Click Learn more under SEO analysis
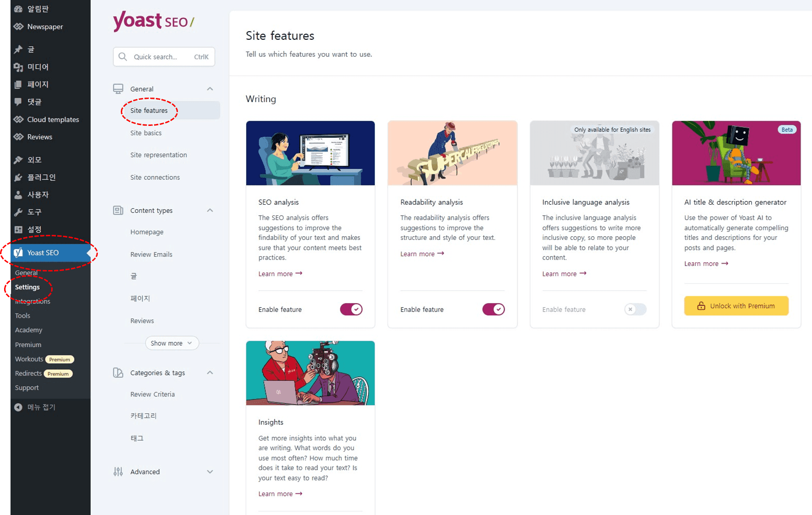The image size is (812, 515). pyautogui.click(x=280, y=274)
